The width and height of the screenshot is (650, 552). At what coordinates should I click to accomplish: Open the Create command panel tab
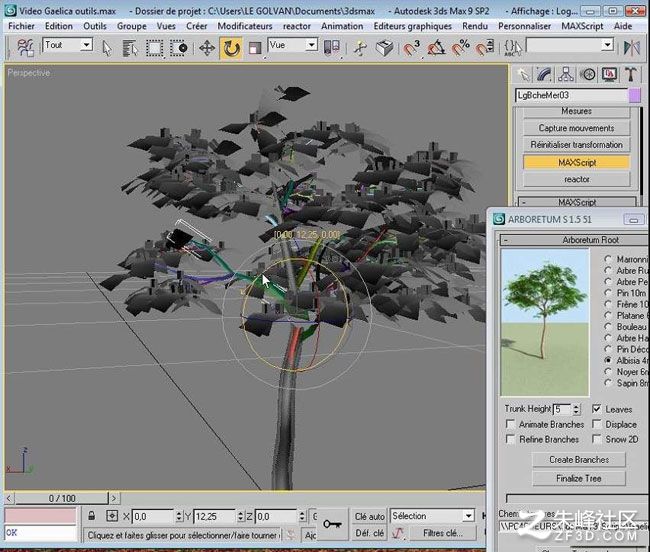pos(524,75)
